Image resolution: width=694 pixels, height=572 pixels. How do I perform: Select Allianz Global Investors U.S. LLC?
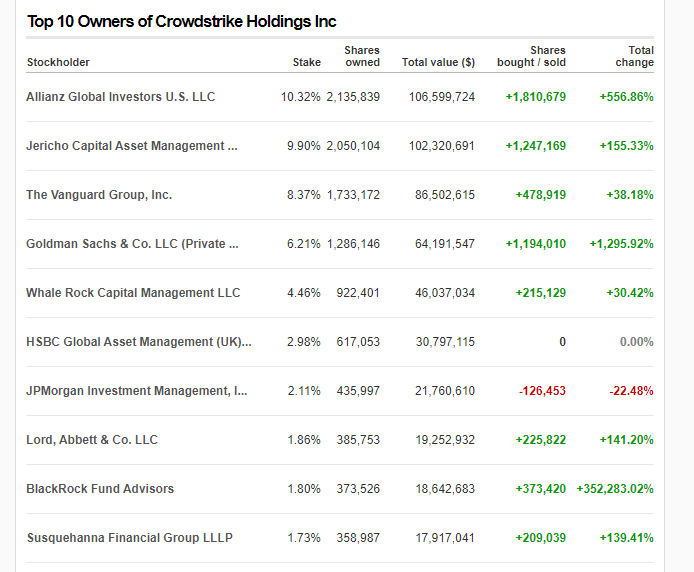pyautogui.click(x=120, y=97)
